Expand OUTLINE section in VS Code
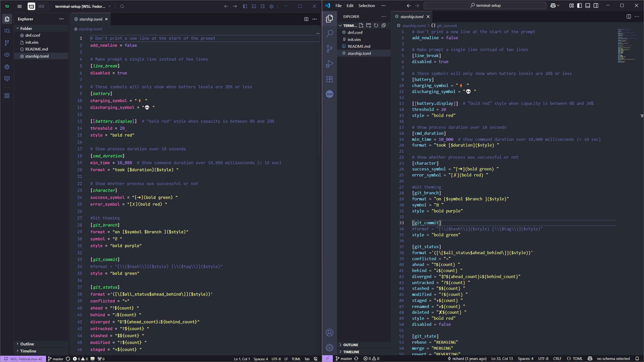The height and width of the screenshot is (362, 644). coord(364,345)
